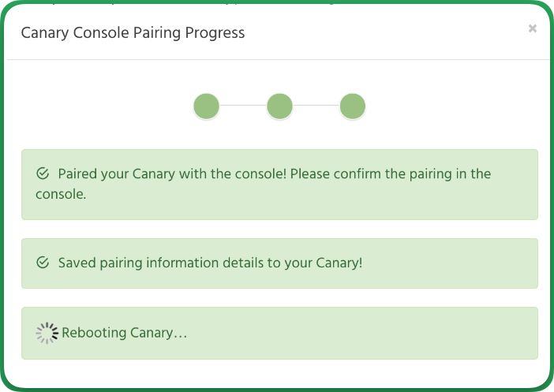Click the 'Rebooting Canary…' status text
The width and height of the screenshot is (554, 392).
[x=125, y=333]
